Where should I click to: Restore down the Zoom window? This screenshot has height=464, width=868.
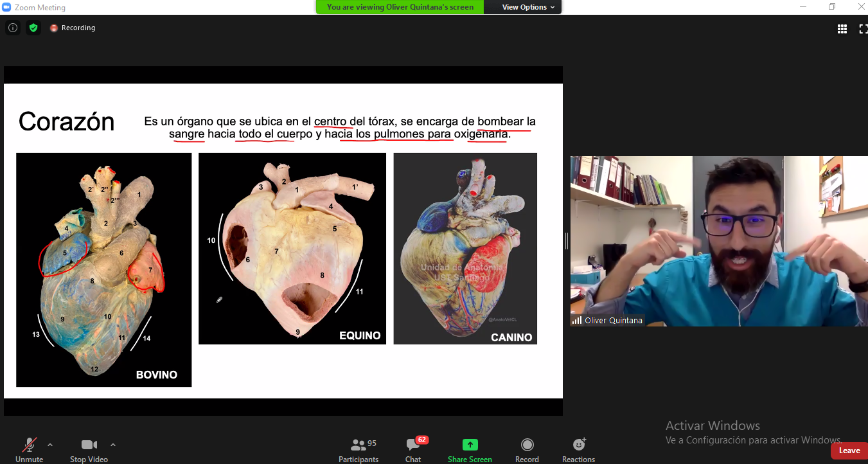point(832,7)
